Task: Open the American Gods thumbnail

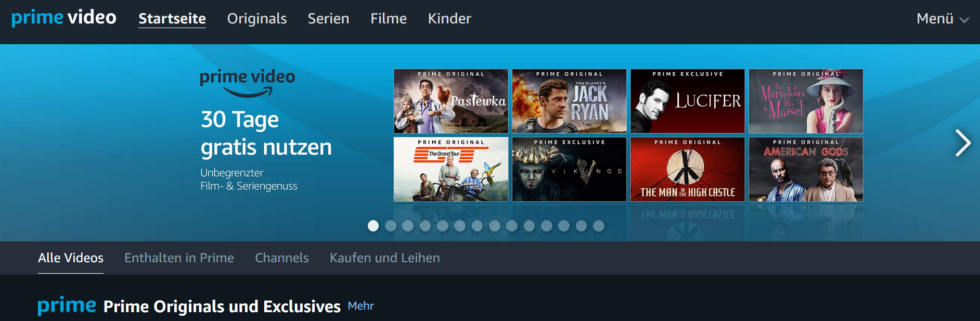Action: [x=806, y=169]
